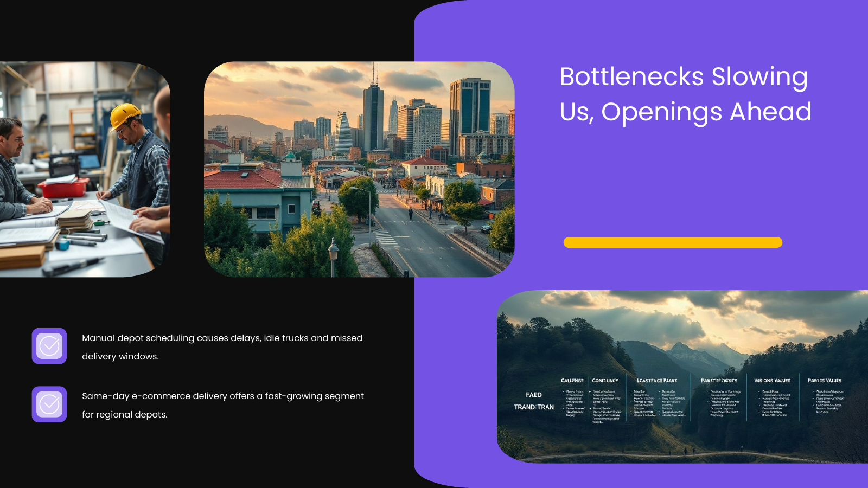Click 'CALLENGE' heading in mountain image
The image size is (868, 488).
[x=572, y=381]
